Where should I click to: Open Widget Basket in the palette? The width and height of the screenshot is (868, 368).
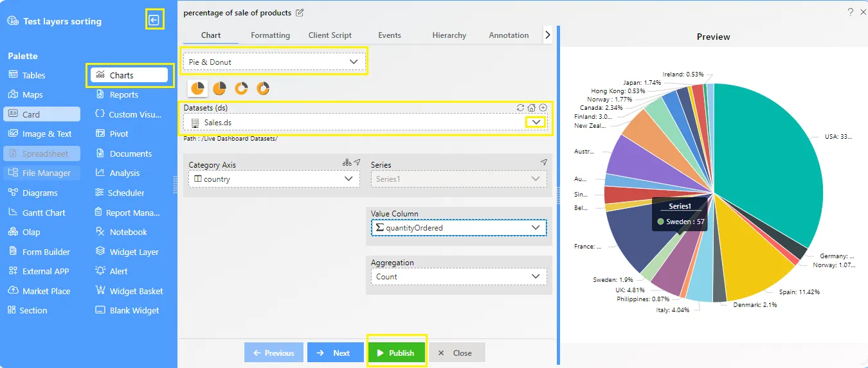point(129,291)
